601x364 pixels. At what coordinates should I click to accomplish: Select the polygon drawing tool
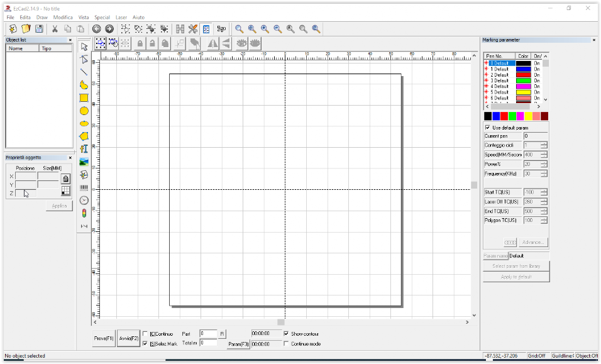coord(84,136)
